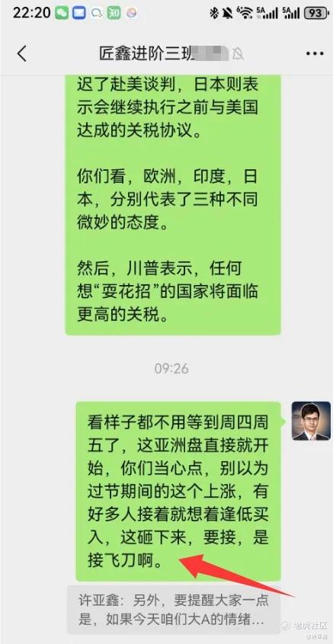Jump to quoted message from 许亚鑫
The image size is (333, 644).
coord(174,610)
